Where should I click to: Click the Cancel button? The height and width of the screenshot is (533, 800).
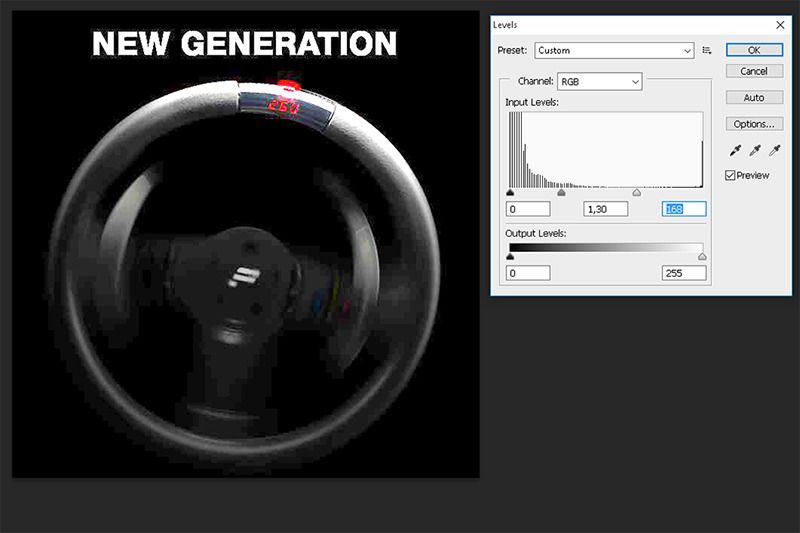tap(754, 72)
